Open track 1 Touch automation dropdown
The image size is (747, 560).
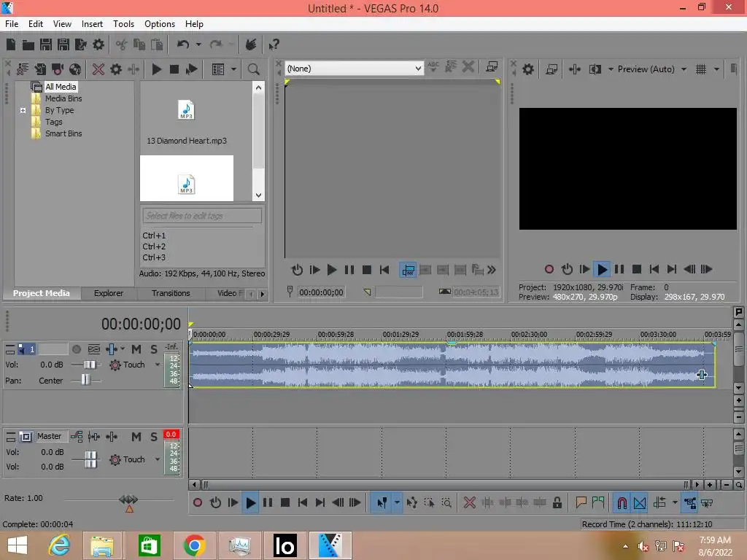point(158,365)
